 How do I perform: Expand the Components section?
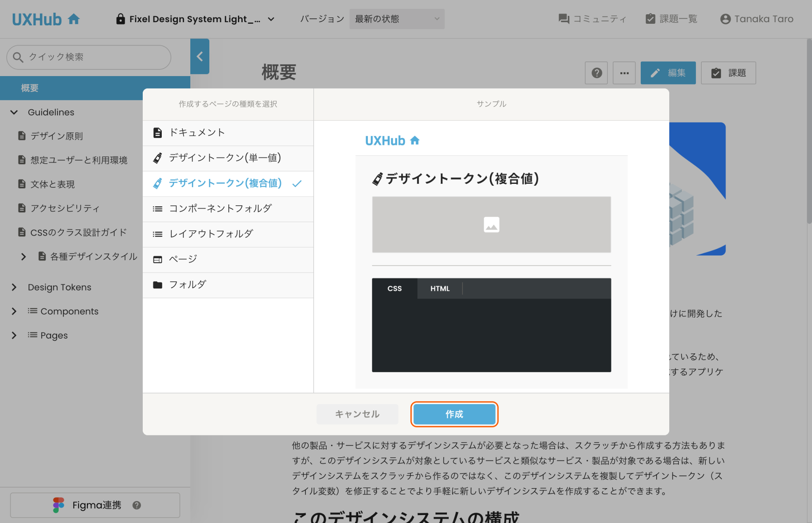pyautogui.click(x=14, y=311)
